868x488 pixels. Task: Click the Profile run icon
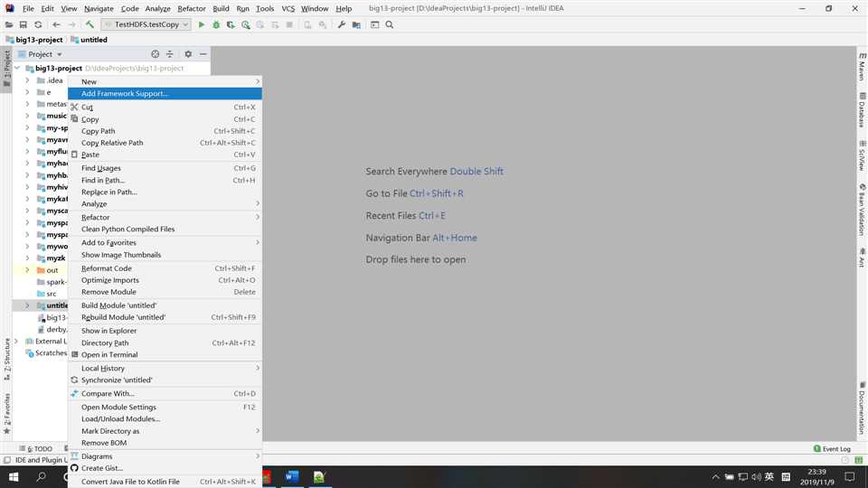[x=246, y=24]
